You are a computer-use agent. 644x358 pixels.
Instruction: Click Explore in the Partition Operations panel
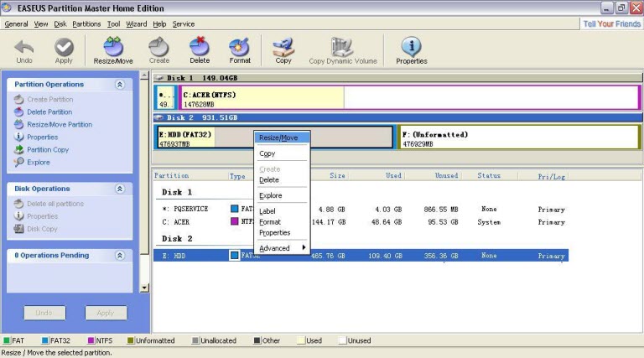point(39,162)
